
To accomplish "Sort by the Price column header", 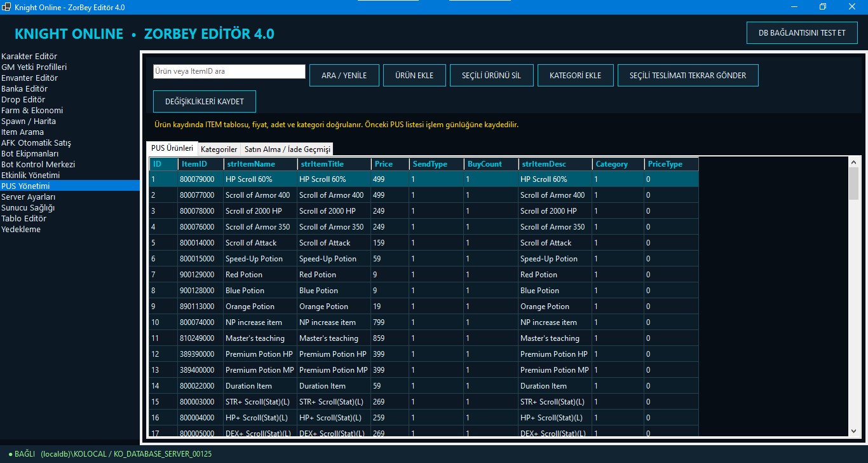I will click(390, 164).
